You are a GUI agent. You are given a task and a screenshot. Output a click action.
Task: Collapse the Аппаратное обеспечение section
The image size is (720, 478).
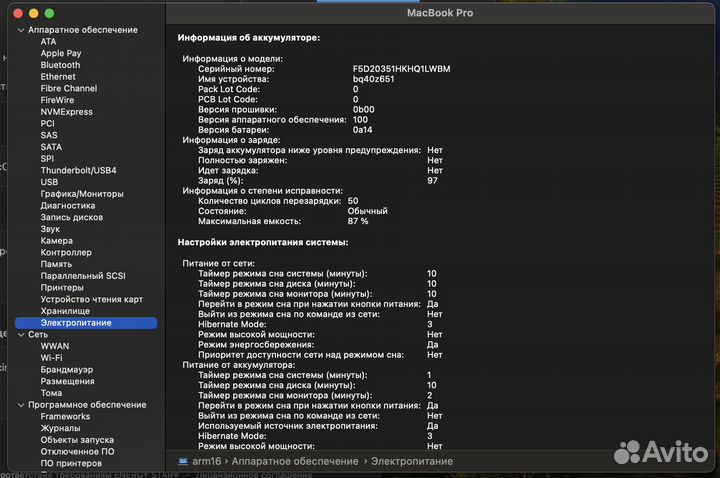21,30
